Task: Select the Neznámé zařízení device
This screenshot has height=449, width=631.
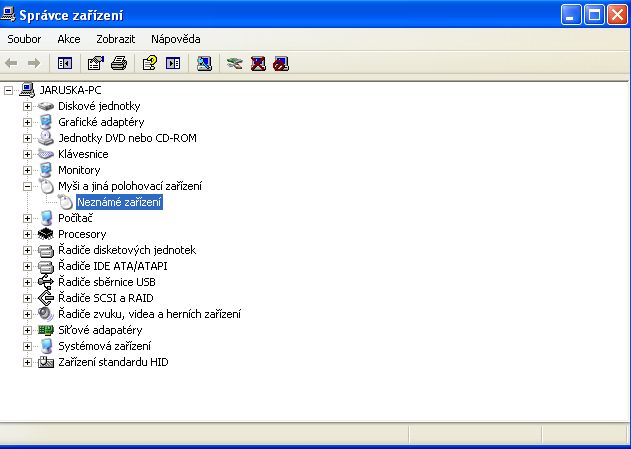Action: pos(118,202)
